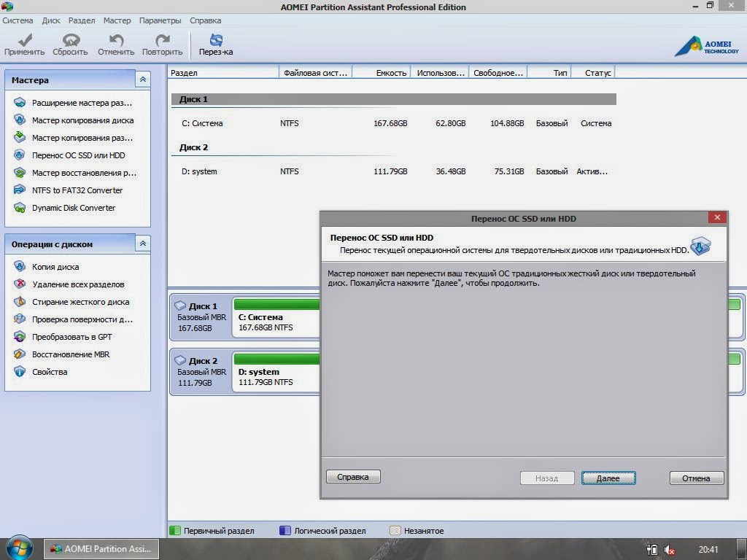Viewport: 747px width, 560px height.
Task: Open the Диск menu
Action: tap(51, 20)
